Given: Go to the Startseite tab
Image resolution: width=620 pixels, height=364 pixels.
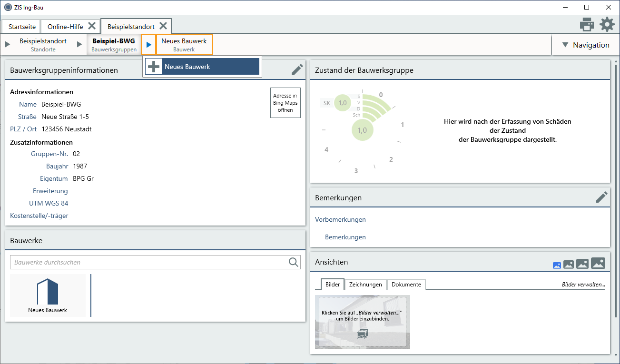Looking at the screenshot, I should (x=22, y=27).
